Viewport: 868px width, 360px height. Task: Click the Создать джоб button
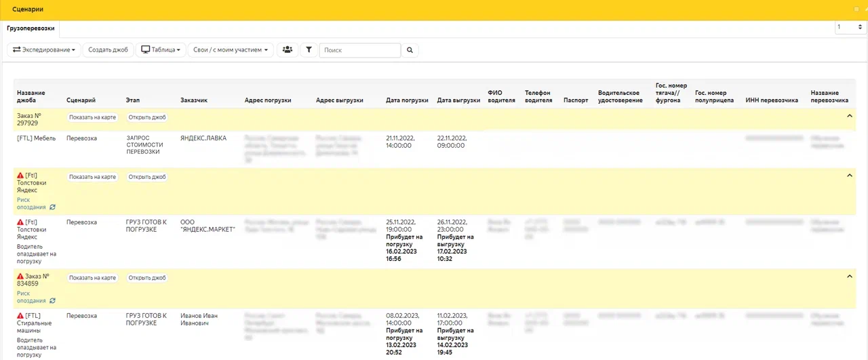(108, 50)
